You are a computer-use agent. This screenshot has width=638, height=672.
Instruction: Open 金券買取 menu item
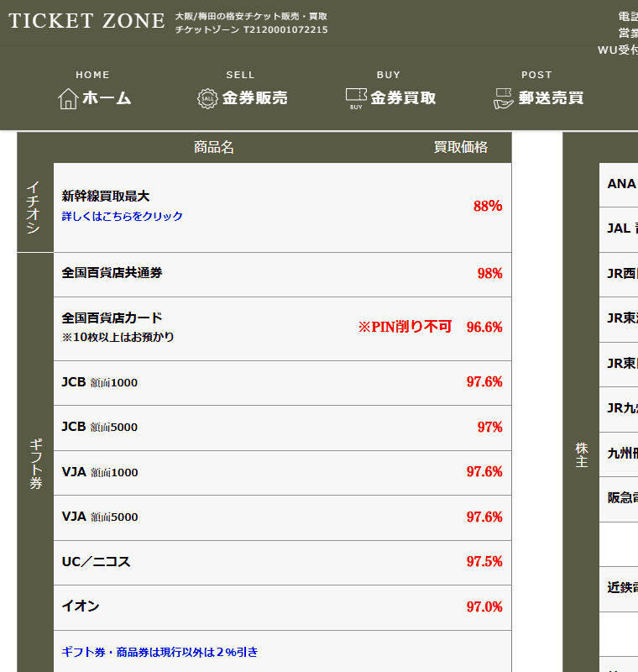click(x=403, y=98)
